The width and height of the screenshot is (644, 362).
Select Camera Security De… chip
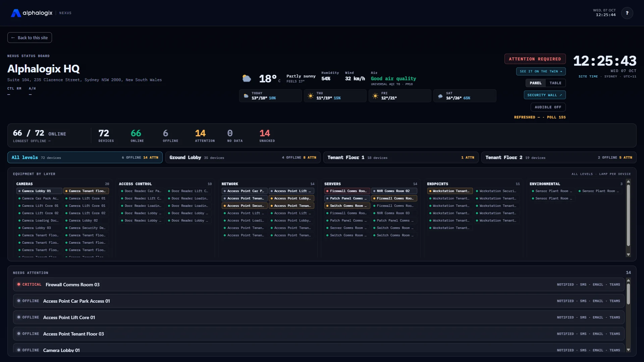(x=86, y=228)
